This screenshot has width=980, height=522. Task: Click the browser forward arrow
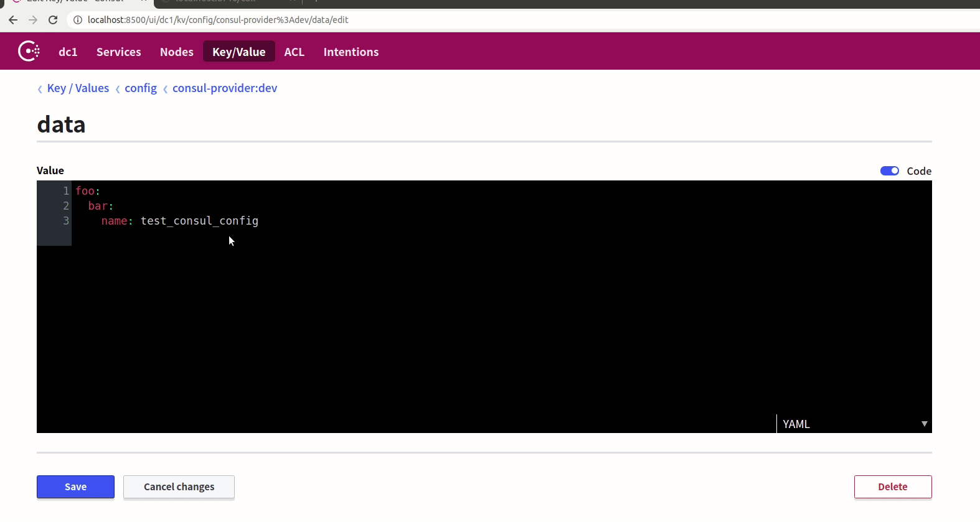[x=33, y=20]
